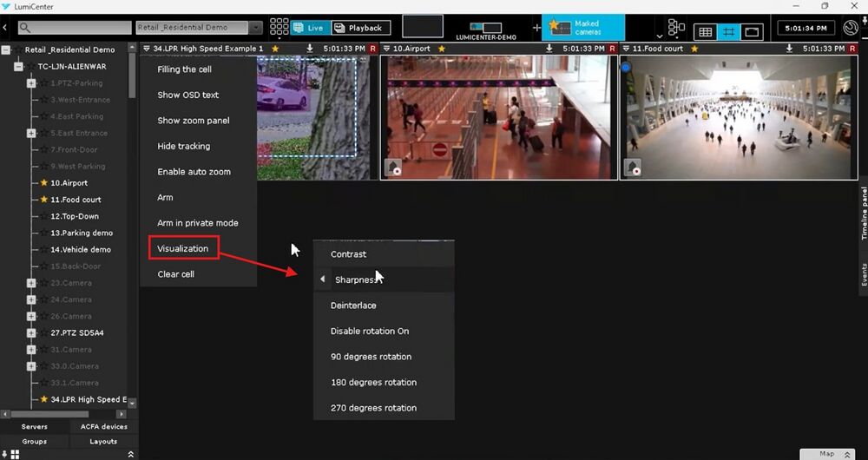Toggle favorite star for 11.Food court in tree

(x=43, y=200)
